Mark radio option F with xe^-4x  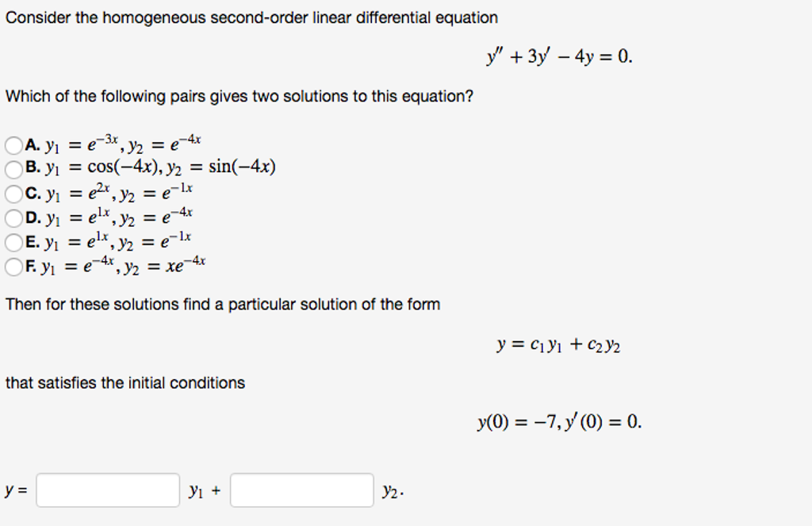[x=14, y=267]
